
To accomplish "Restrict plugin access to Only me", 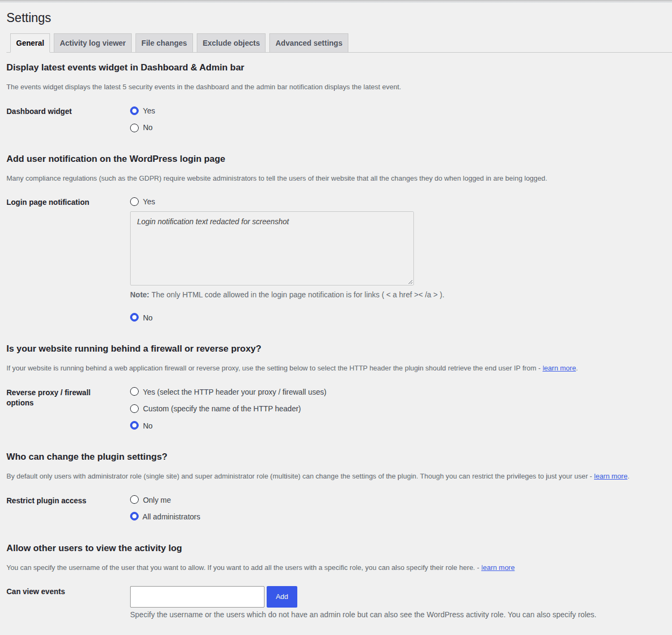I will click(x=134, y=500).
